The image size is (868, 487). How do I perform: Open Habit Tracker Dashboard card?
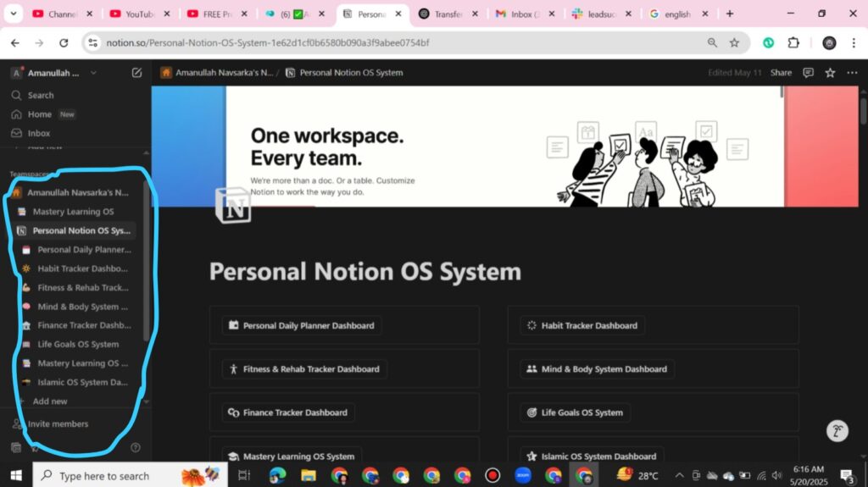(x=582, y=325)
